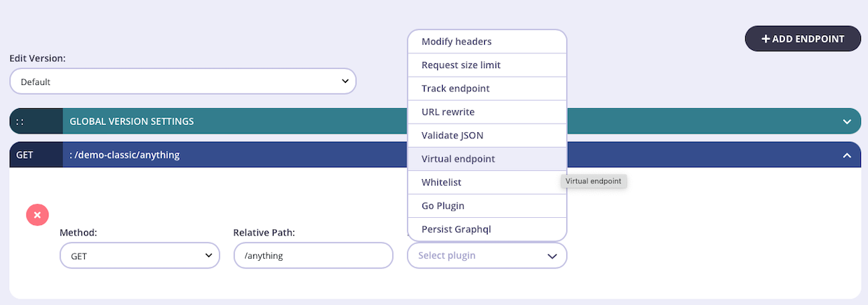Click the drag handle on Global Version Settings
868x305 pixels.
point(21,122)
